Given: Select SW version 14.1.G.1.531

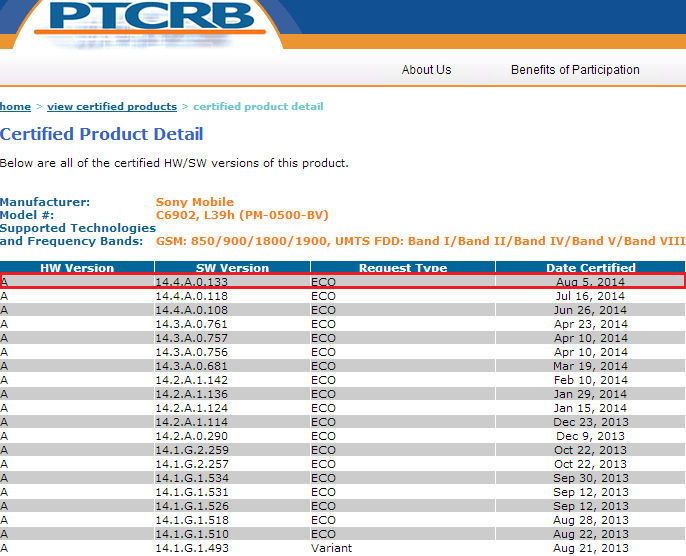Looking at the screenshot, I should click(x=192, y=492).
